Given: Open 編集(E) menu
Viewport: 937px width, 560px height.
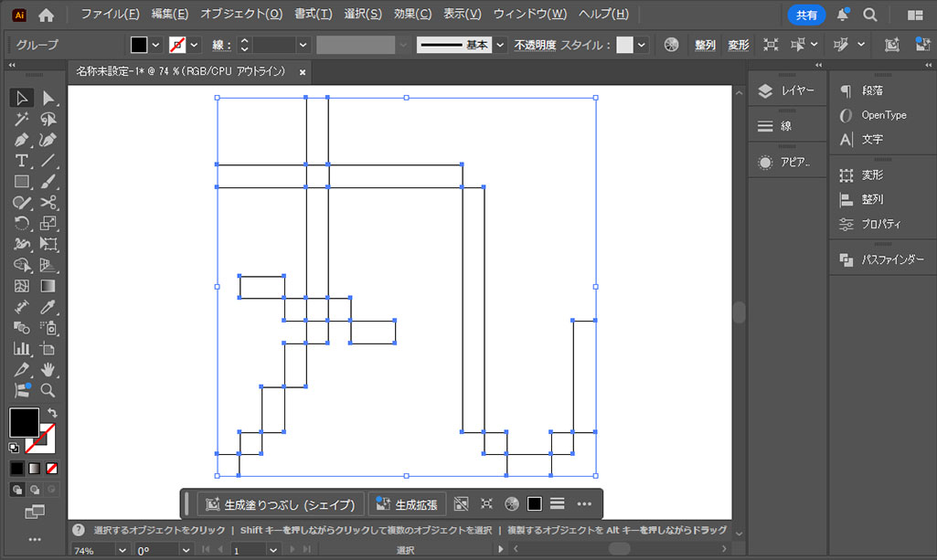Looking at the screenshot, I should pyautogui.click(x=170, y=14).
